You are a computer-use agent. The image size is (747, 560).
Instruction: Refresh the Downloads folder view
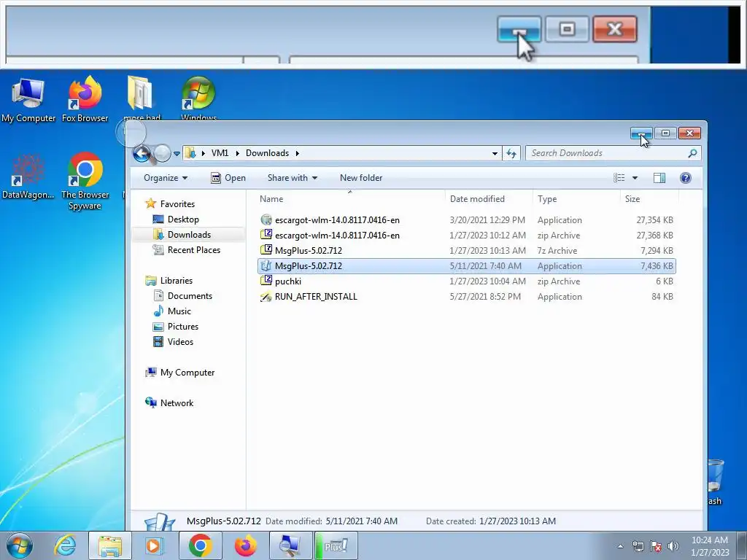click(x=511, y=153)
